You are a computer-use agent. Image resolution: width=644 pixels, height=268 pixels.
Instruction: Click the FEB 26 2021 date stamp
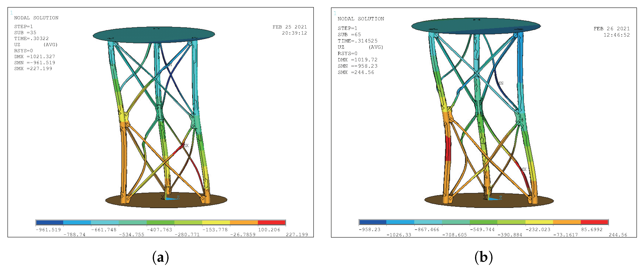[x=612, y=29]
